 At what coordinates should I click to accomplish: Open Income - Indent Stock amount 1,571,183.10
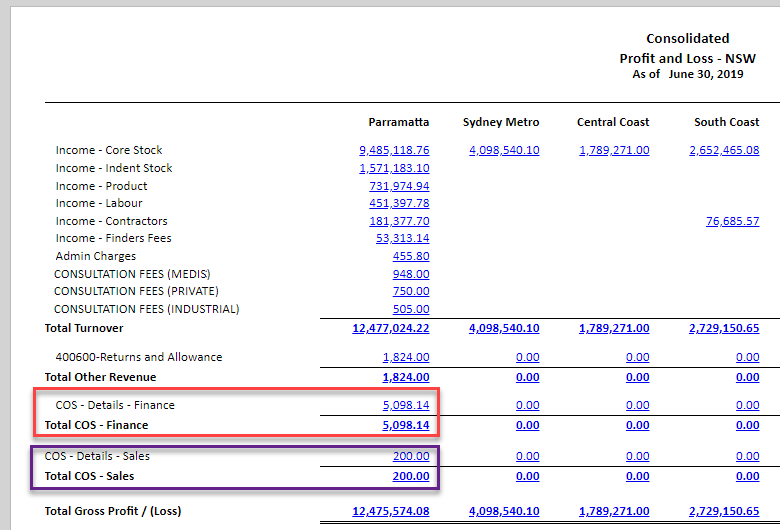(x=394, y=168)
